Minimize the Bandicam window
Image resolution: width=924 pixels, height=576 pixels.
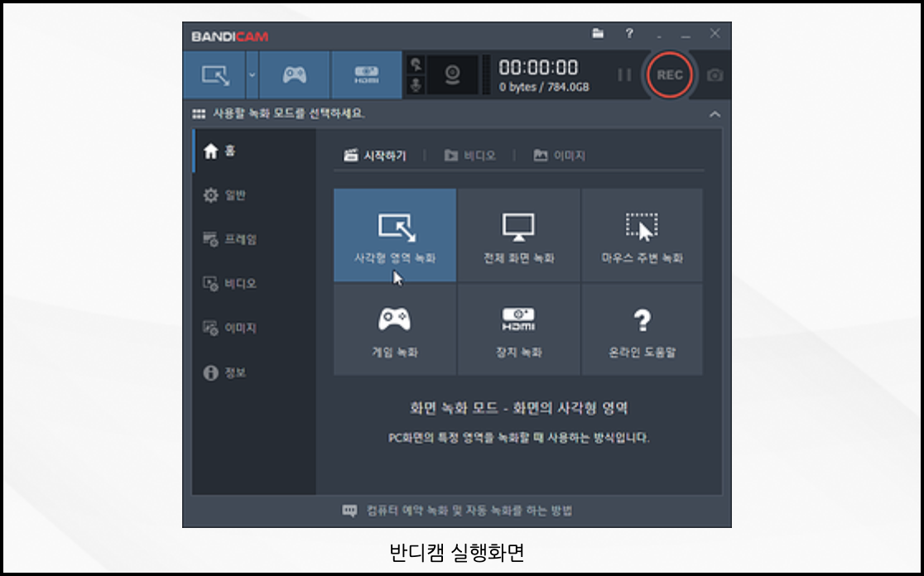pyautogui.click(x=686, y=35)
